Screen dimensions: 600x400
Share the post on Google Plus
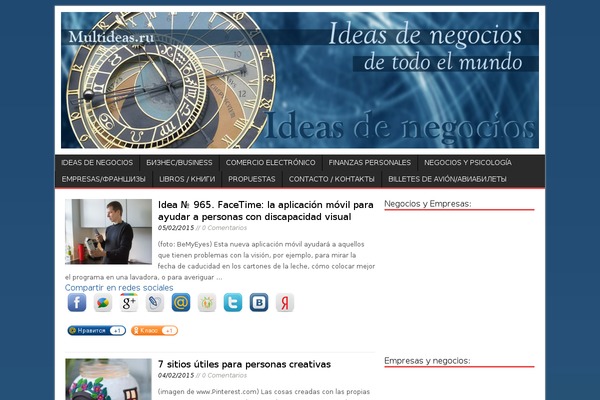tap(129, 302)
